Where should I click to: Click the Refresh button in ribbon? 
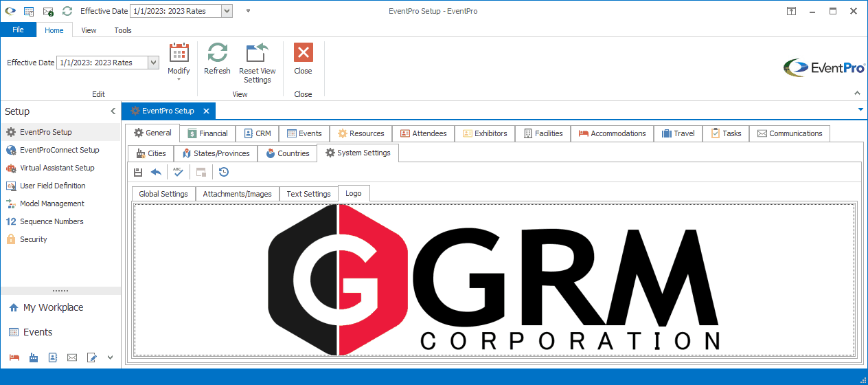click(217, 59)
